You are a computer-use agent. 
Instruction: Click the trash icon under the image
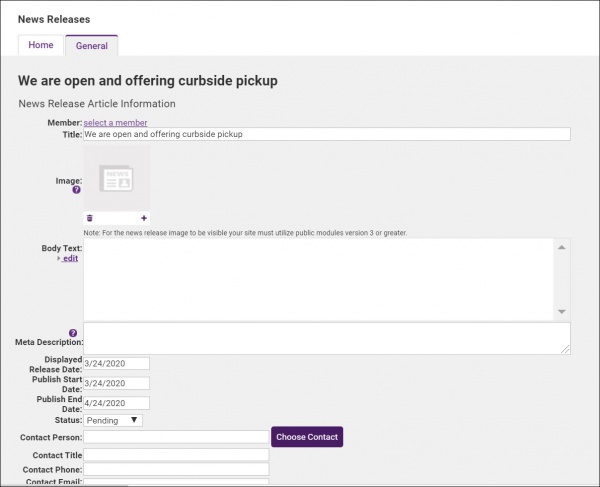point(89,217)
